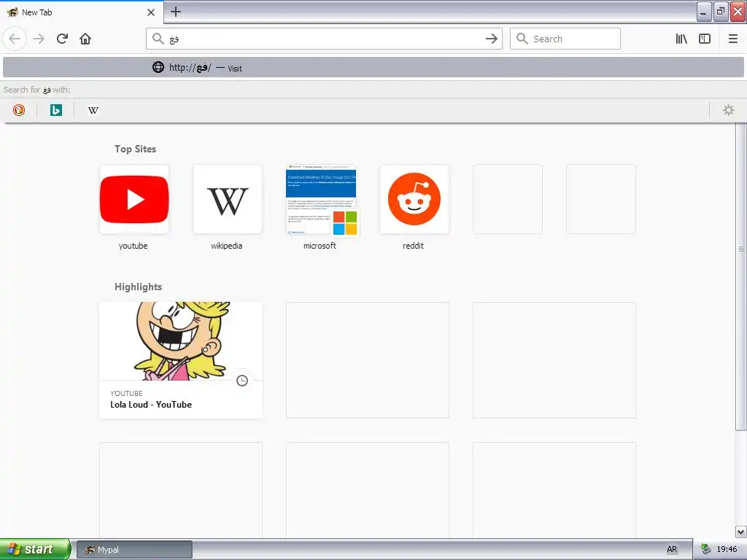
Task: Reload the current page
Action: pos(62,39)
